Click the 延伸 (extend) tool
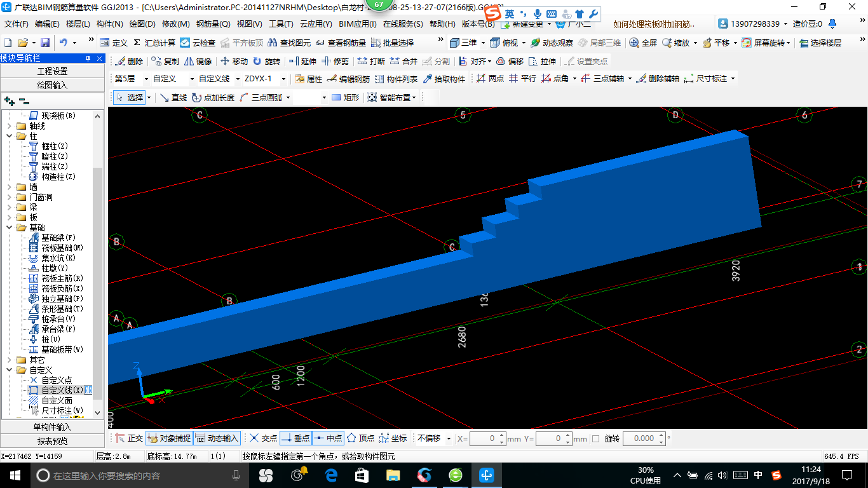Screen dimensions: 868x488 point(302,62)
